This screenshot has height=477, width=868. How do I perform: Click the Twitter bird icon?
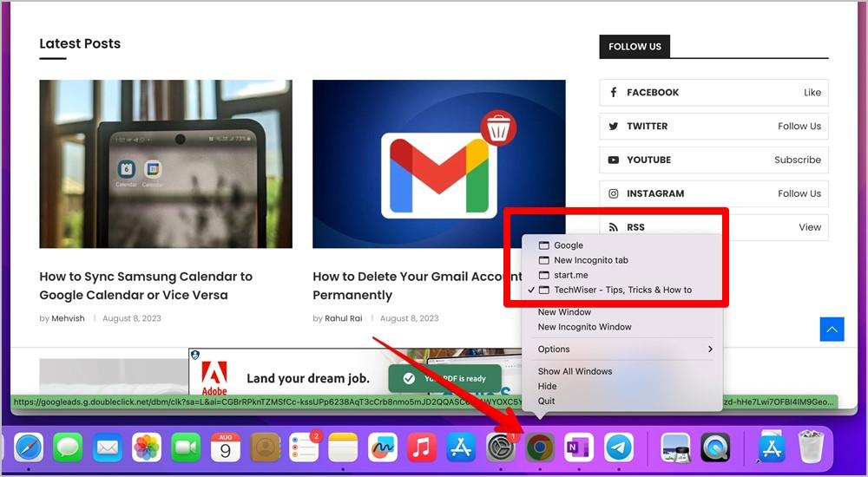614,126
